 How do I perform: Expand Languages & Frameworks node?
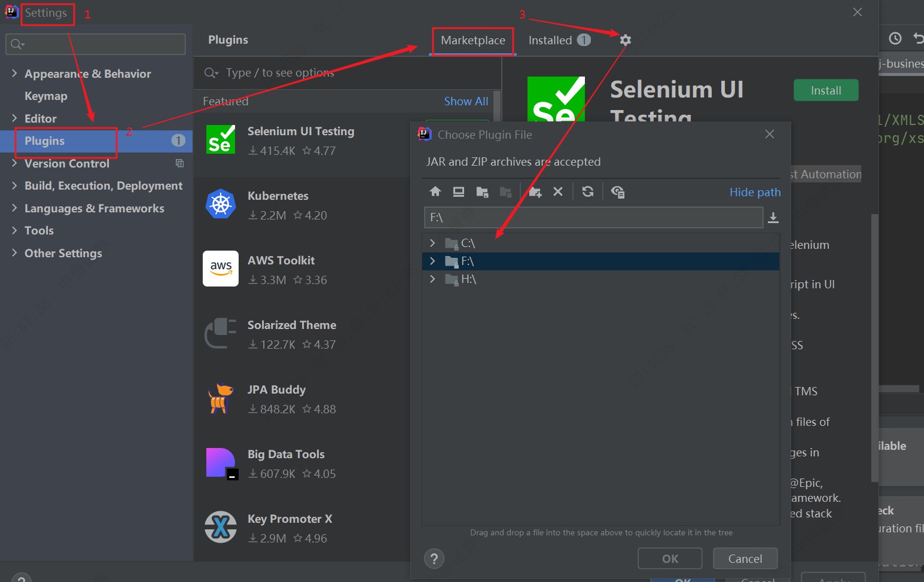click(x=14, y=208)
